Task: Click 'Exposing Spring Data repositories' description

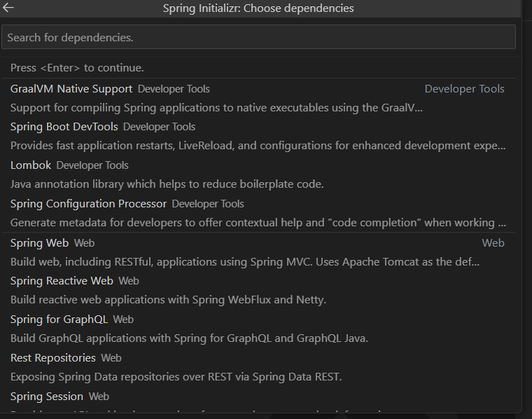Action: [176, 377]
